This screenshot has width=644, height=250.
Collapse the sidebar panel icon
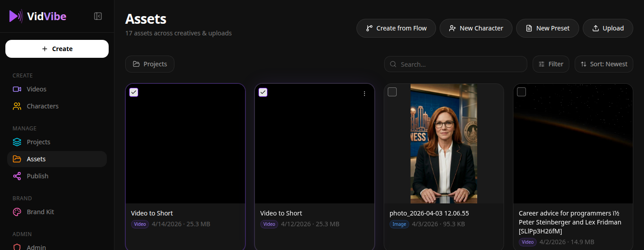(98, 17)
